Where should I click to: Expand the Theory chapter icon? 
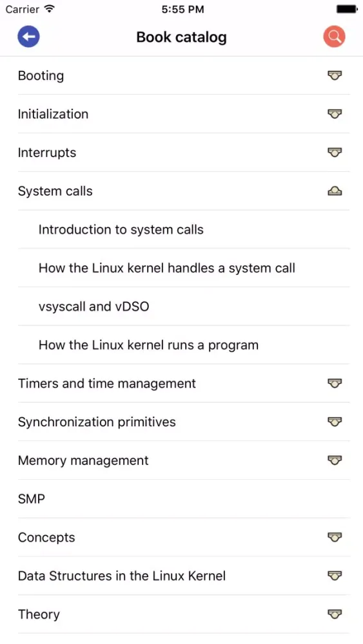[x=335, y=614]
